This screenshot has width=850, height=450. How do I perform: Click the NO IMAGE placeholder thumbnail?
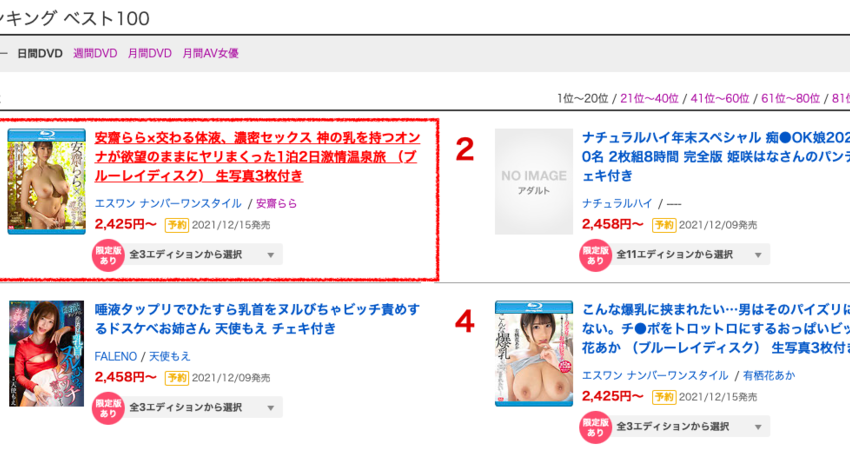coord(534,182)
